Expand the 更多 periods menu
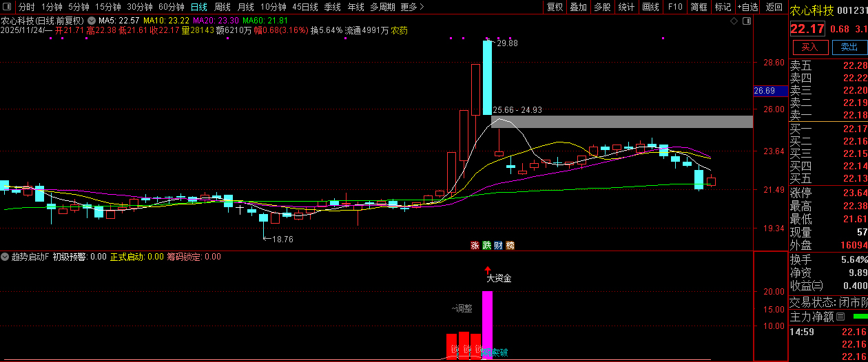 click(x=412, y=7)
